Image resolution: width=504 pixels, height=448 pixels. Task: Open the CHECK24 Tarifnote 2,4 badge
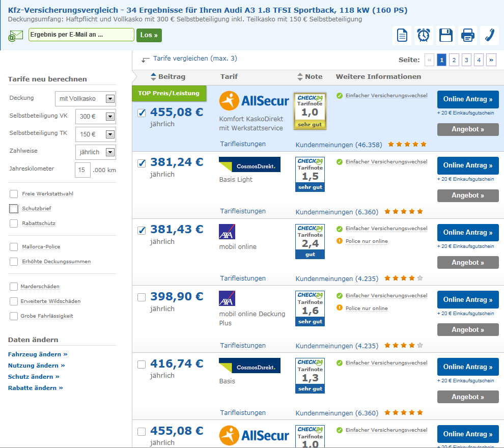(310, 241)
